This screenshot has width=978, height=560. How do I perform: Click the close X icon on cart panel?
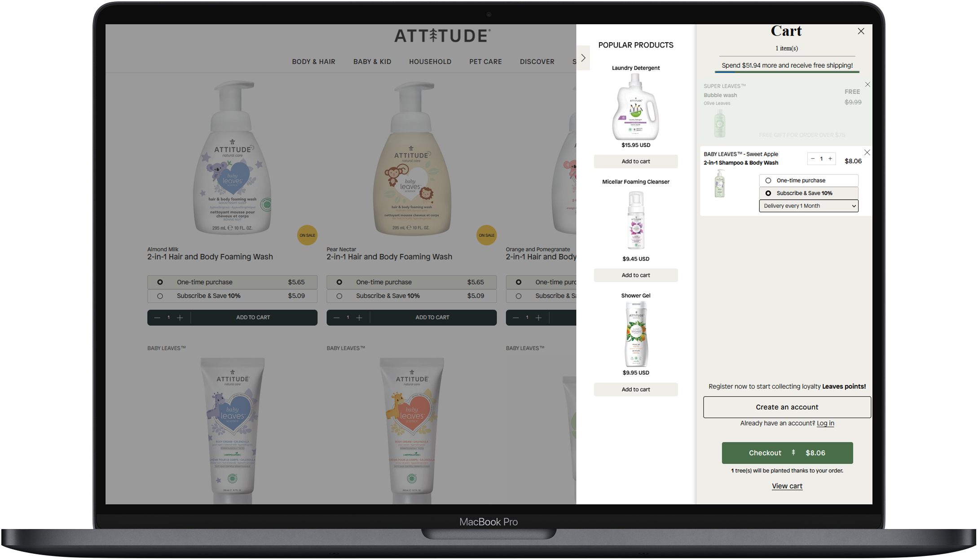(x=861, y=31)
